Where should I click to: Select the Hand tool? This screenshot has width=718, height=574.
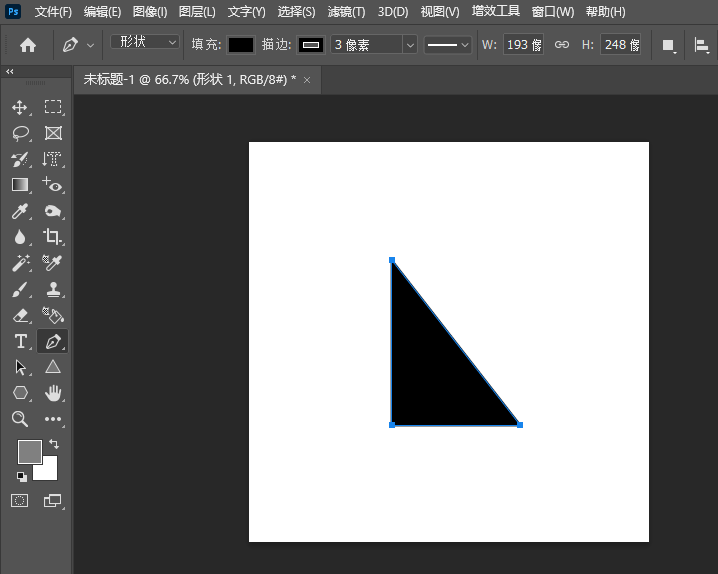[53, 393]
